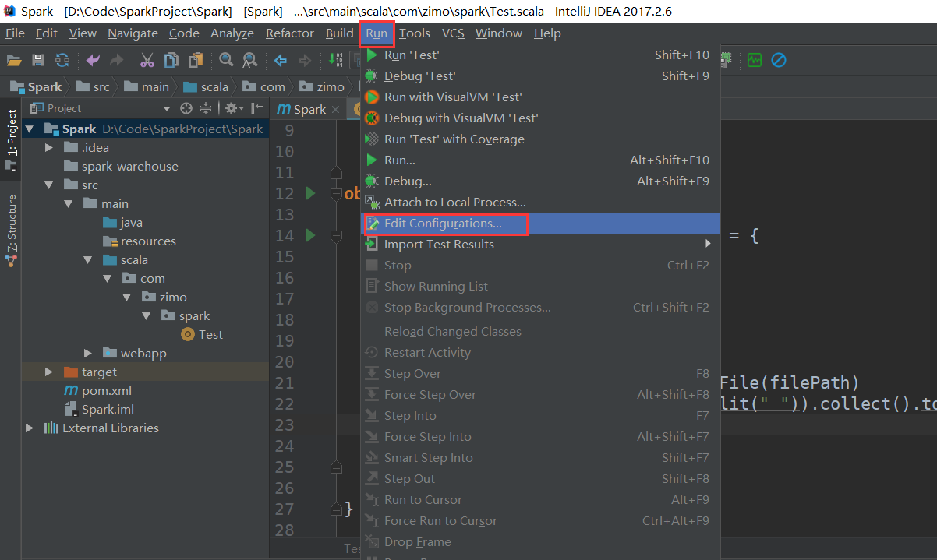Click the Paste clipboard icon
The height and width of the screenshot is (560, 937).
click(196, 60)
